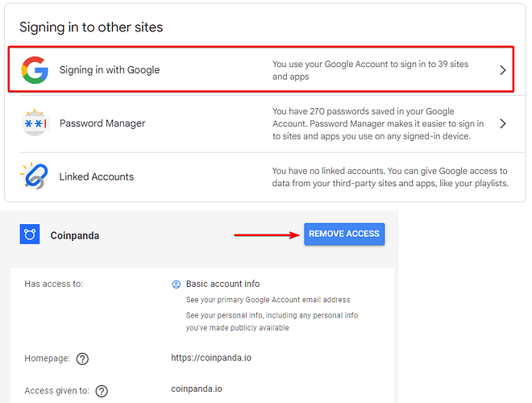532x403 pixels.
Task: Expand the Signing in with Google chevron
Action: pyautogui.click(x=503, y=70)
